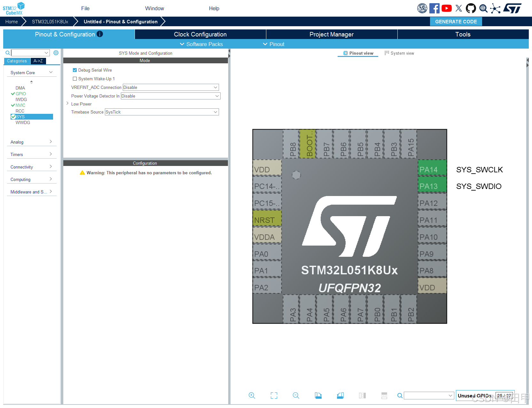Click the STM32L051K8Ux breadcrumb
Image resolution: width=532 pixels, height=408 pixels.
click(50, 22)
